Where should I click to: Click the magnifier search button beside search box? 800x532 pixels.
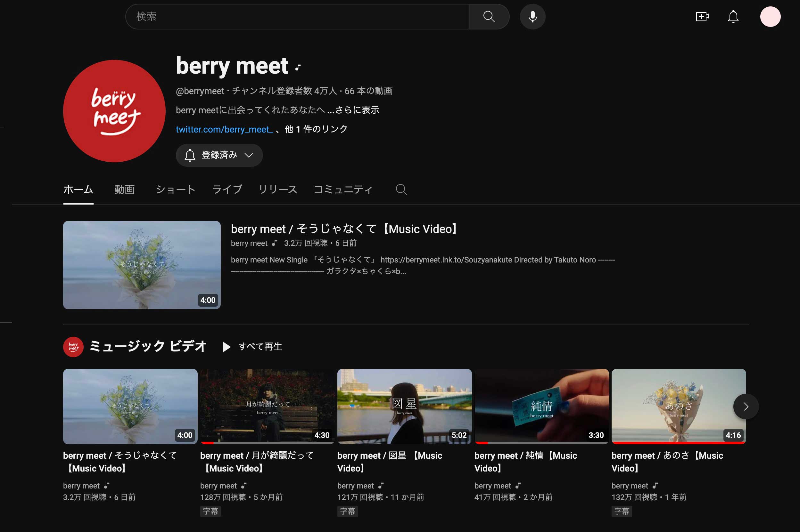tap(489, 17)
